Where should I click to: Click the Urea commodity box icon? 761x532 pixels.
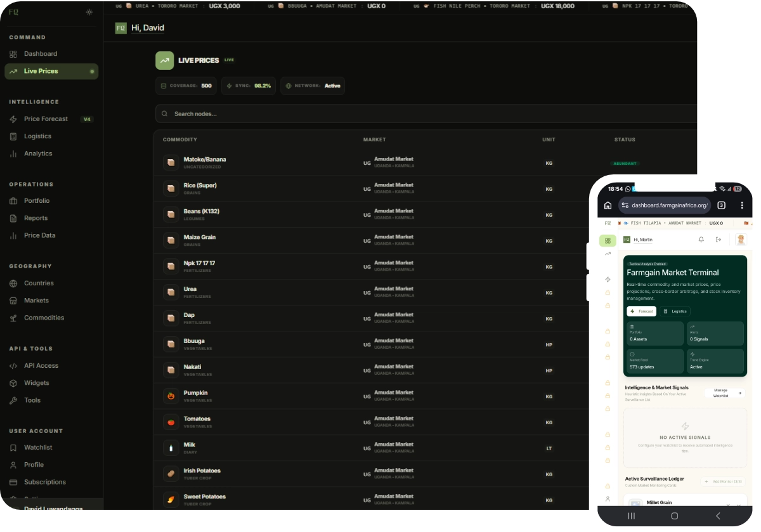pos(171,292)
